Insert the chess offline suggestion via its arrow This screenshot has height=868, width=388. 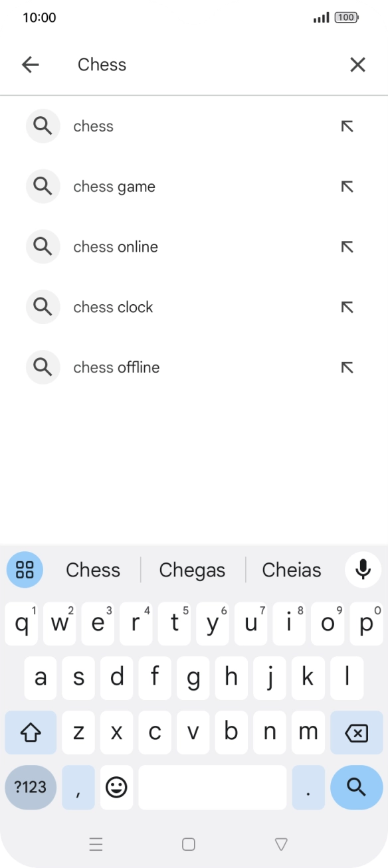point(347,367)
